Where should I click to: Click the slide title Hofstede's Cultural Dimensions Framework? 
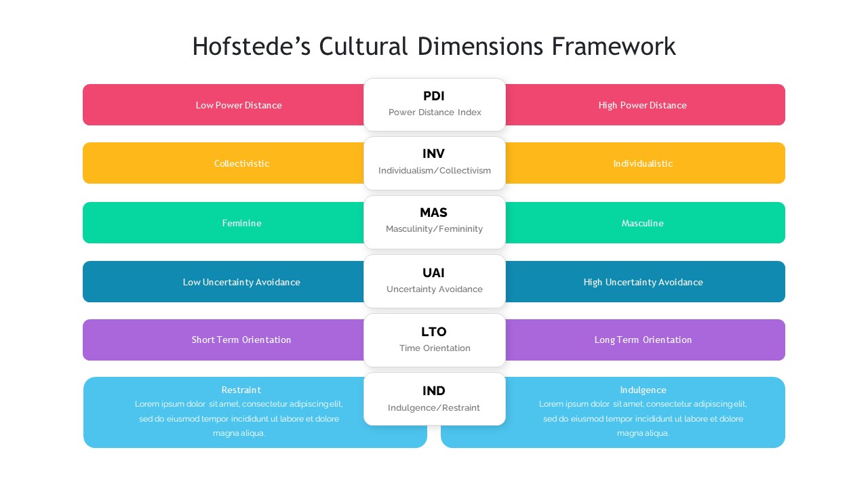[x=434, y=46]
